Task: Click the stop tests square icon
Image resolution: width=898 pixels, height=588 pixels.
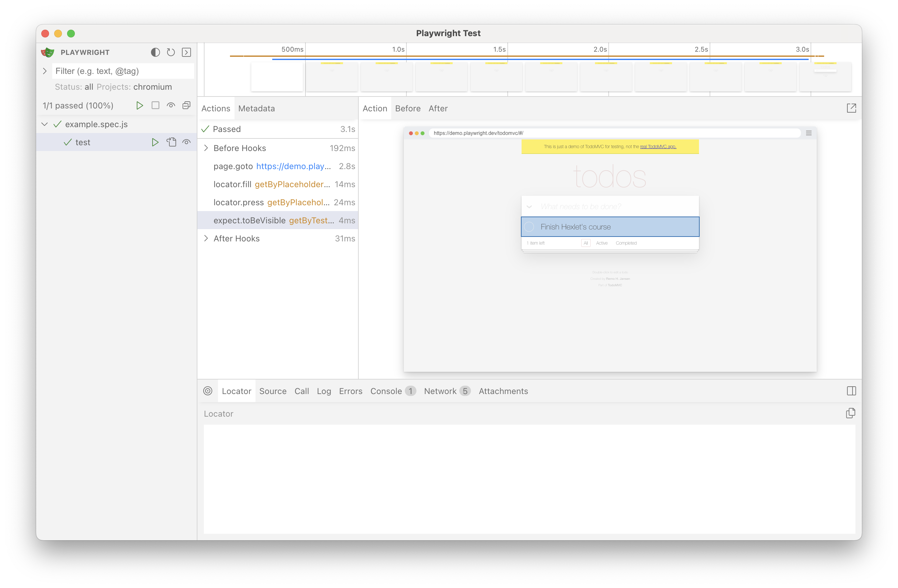Action: [155, 106]
